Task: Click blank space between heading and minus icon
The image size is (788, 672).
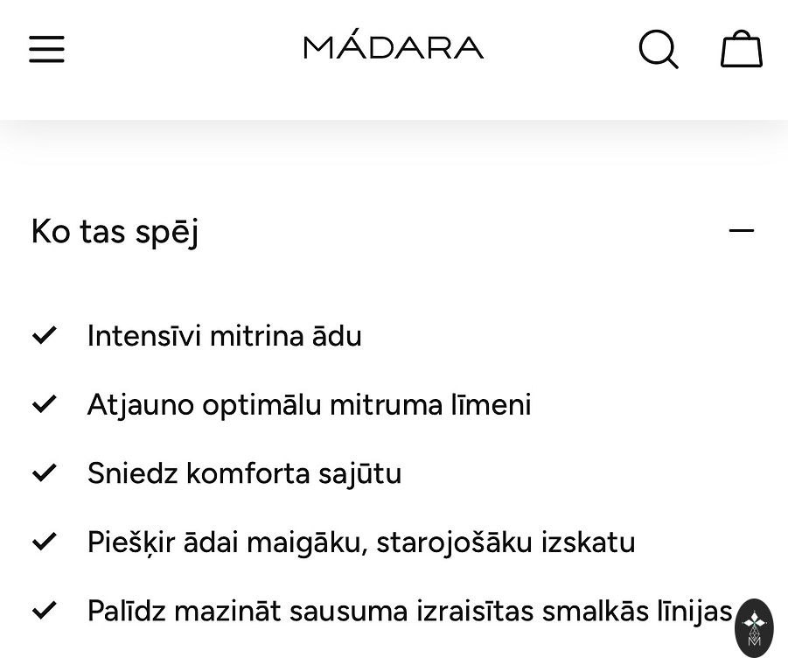Action: click(x=464, y=232)
